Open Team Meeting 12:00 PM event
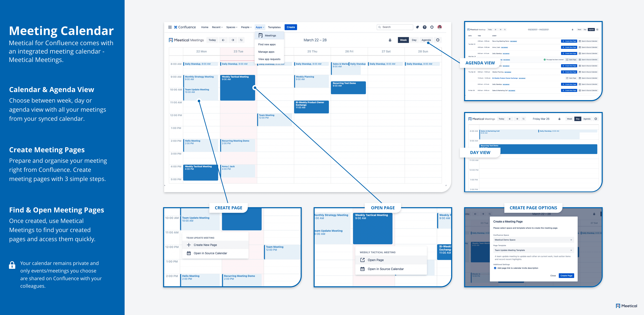The height and width of the screenshot is (315, 644). [x=275, y=120]
